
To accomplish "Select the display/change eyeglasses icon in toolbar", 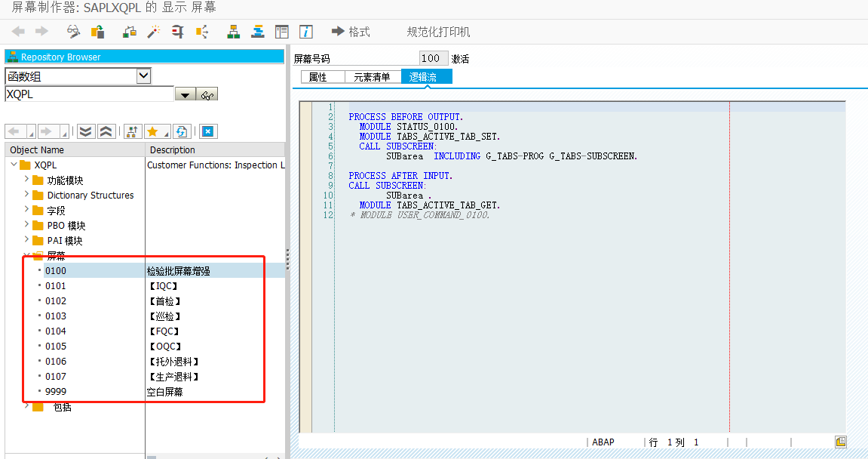I will tap(72, 31).
